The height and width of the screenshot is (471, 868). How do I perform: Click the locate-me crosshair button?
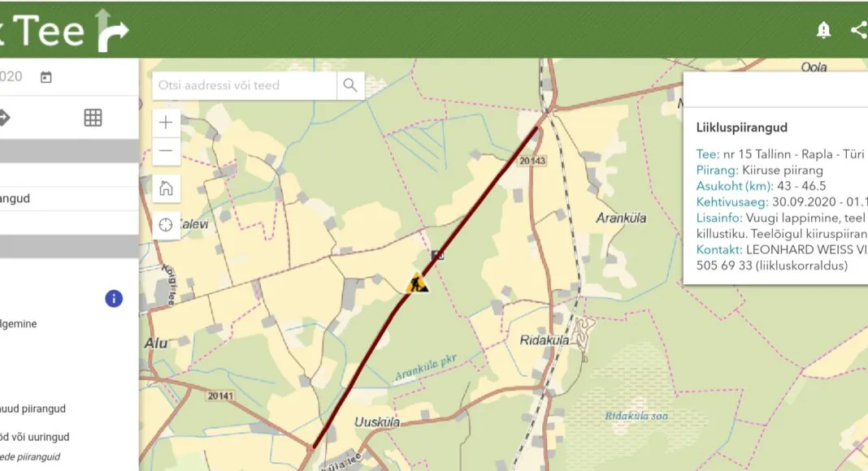(x=166, y=225)
